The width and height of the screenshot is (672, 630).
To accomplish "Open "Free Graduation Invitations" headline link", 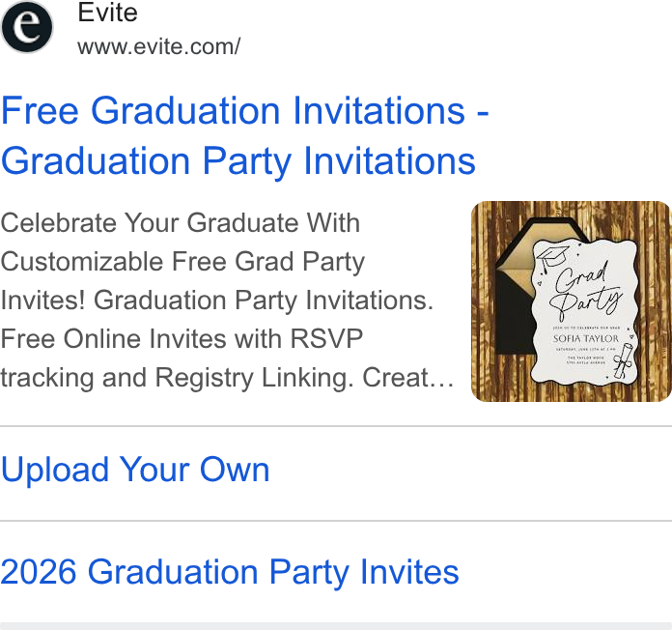I will [x=233, y=111].
